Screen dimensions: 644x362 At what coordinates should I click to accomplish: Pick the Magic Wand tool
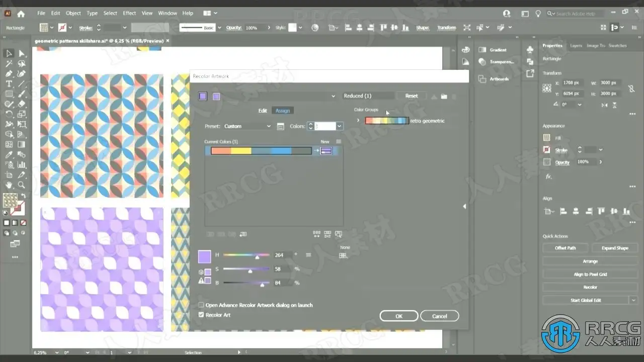(x=9, y=64)
